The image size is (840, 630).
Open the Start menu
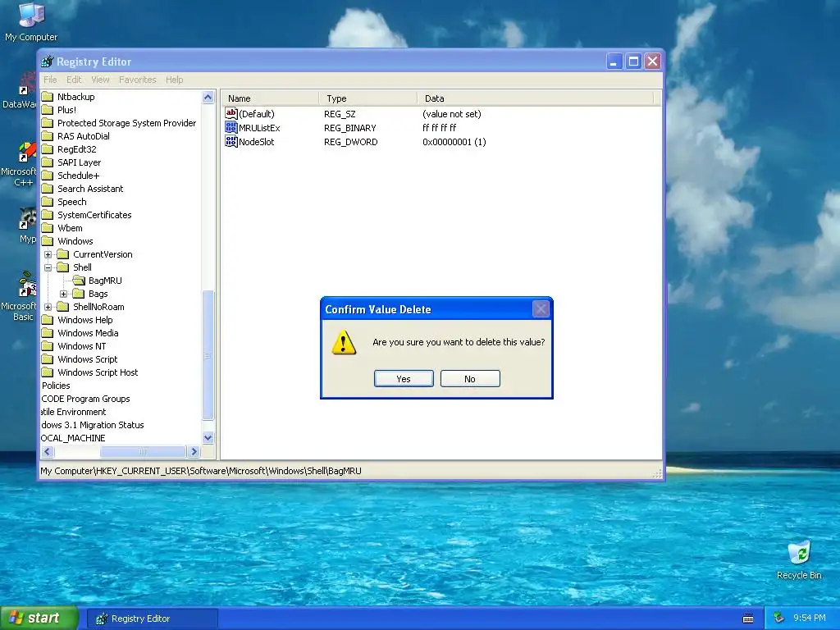(39, 619)
